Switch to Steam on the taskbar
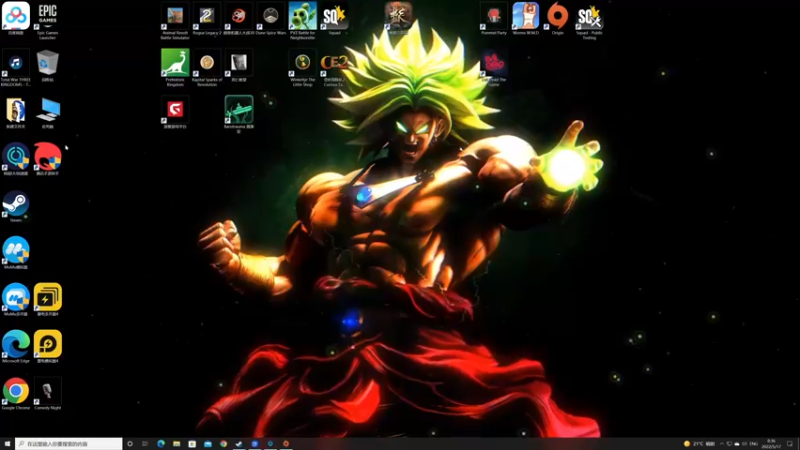This screenshot has height=450, width=800. (239, 444)
